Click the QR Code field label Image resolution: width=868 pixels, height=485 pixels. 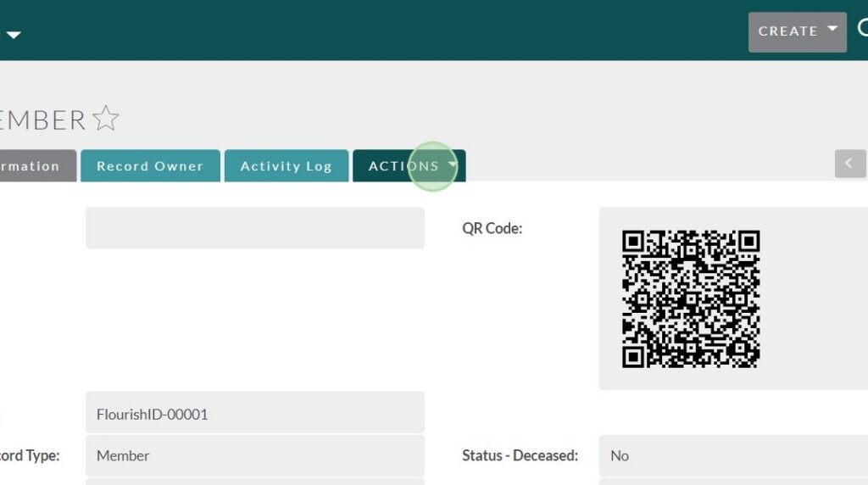pyautogui.click(x=492, y=228)
